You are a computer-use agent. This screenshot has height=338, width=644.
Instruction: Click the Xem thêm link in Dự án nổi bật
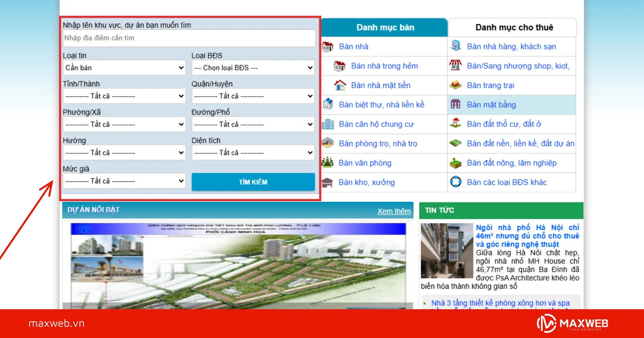[394, 211]
